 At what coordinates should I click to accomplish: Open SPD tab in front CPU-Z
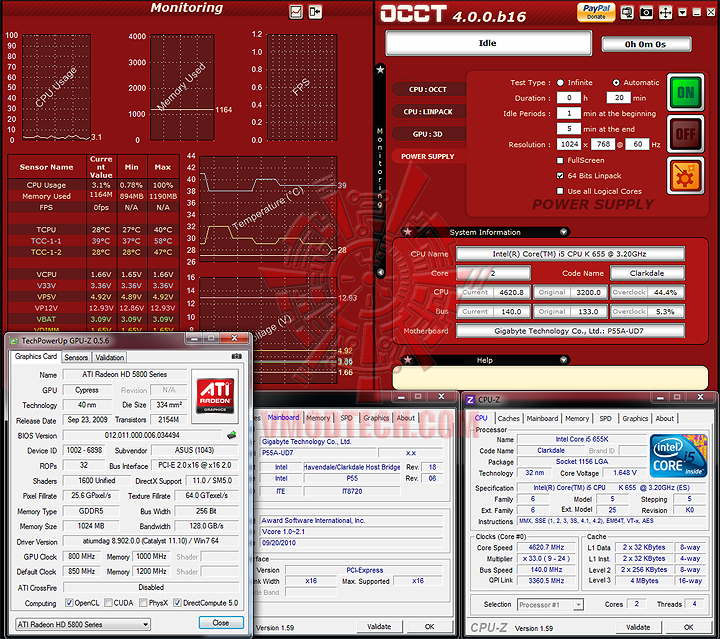[605, 418]
